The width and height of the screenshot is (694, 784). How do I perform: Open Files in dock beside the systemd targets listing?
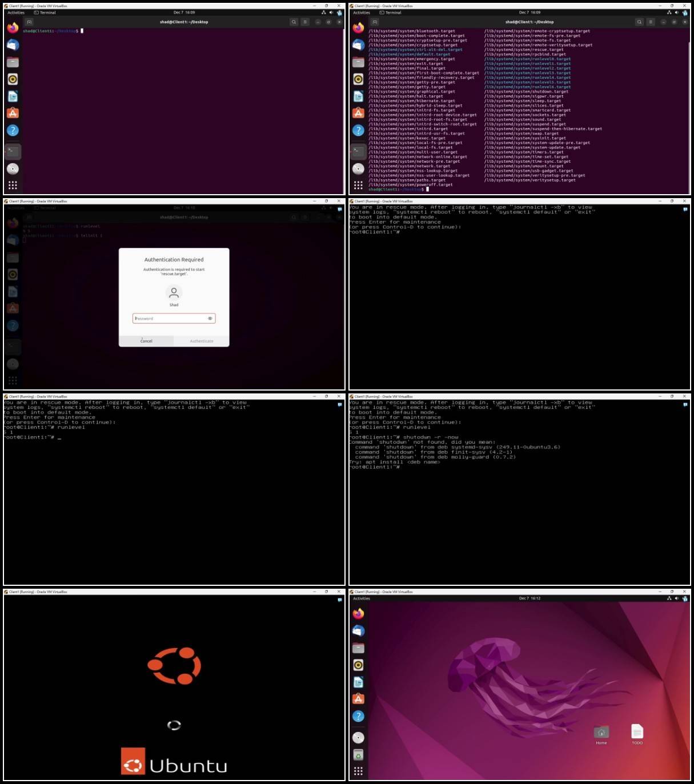[x=358, y=62]
